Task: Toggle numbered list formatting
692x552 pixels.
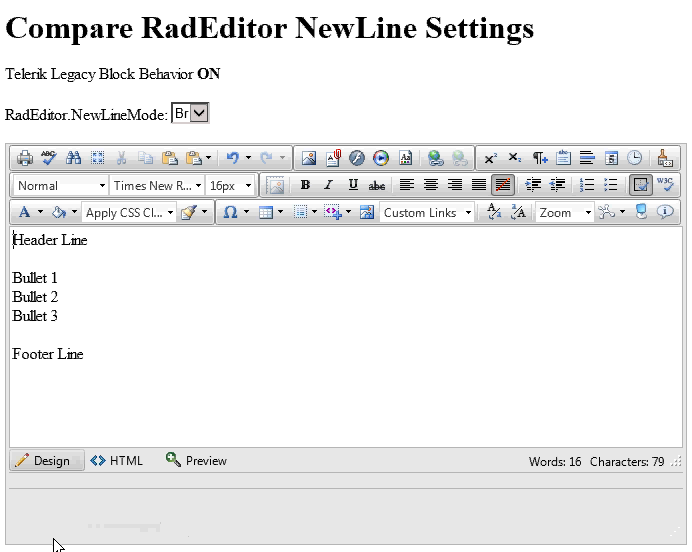Action: click(x=587, y=185)
